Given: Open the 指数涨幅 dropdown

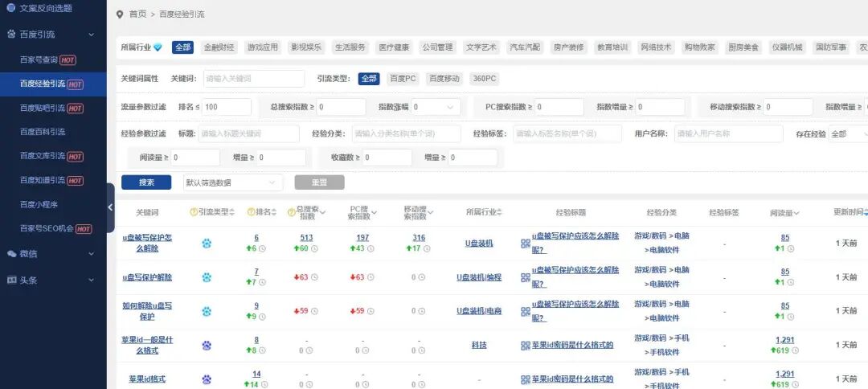Looking at the screenshot, I should click(x=435, y=107).
